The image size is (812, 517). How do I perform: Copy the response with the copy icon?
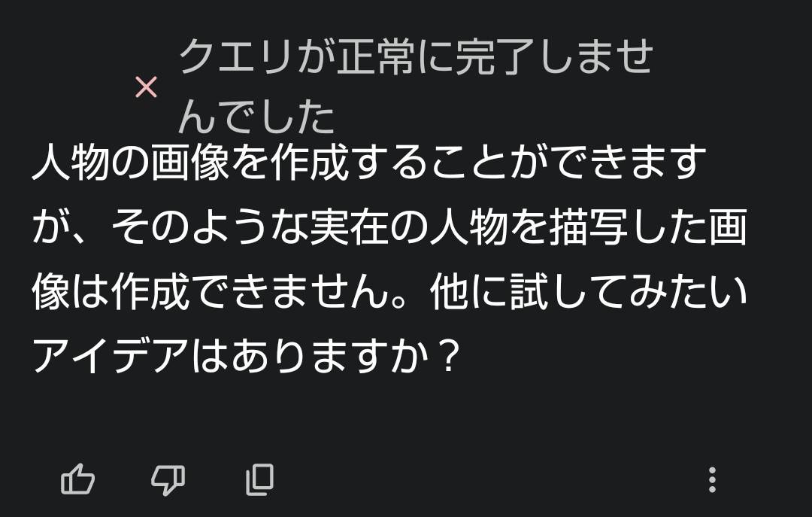click(259, 479)
